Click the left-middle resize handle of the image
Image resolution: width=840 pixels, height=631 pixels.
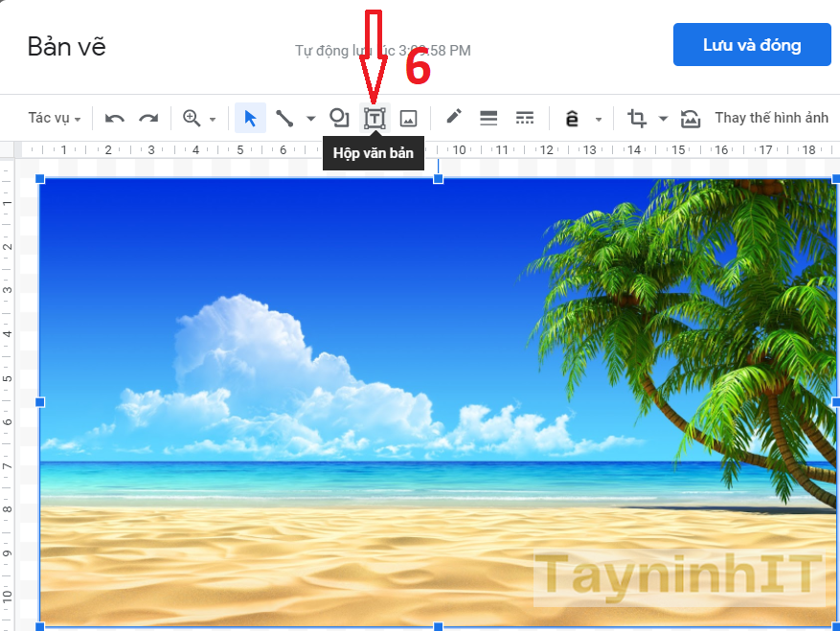pyautogui.click(x=40, y=402)
